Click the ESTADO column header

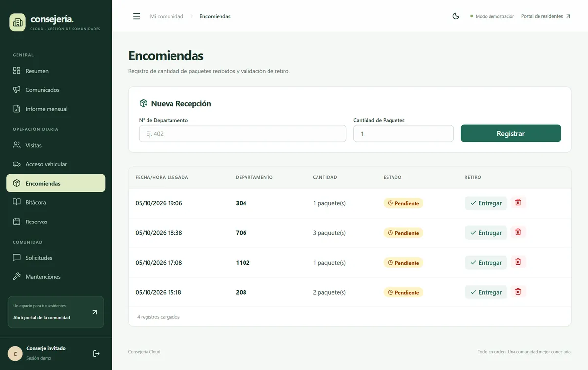pyautogui.click(x=392, y=177)
